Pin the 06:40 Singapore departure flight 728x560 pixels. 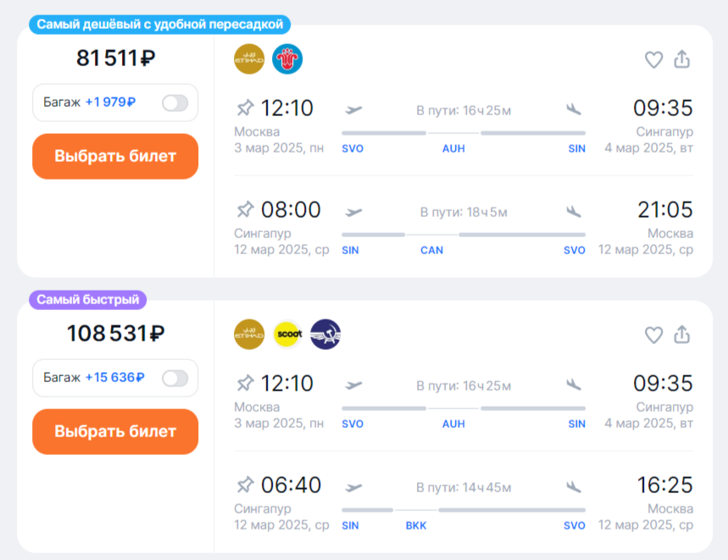(245, 485)
